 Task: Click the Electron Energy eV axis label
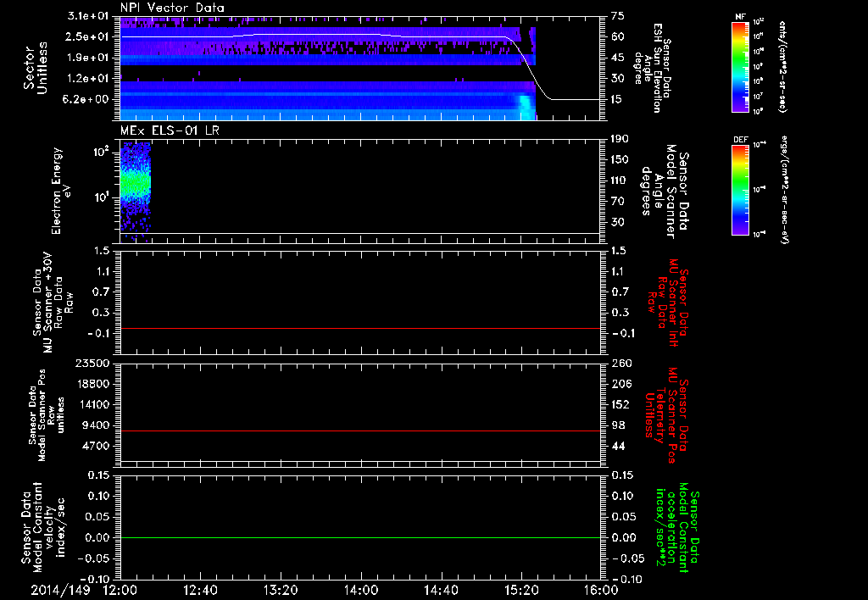click(60, 191)
